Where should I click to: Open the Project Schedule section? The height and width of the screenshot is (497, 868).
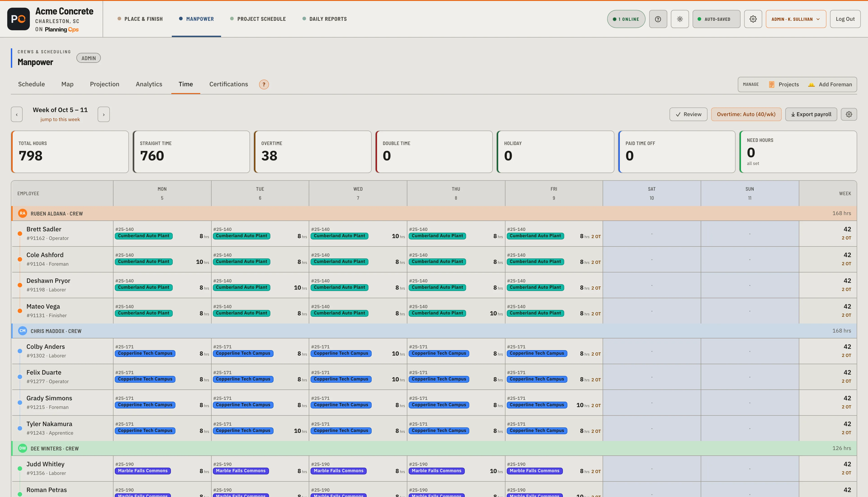[258, 19]
